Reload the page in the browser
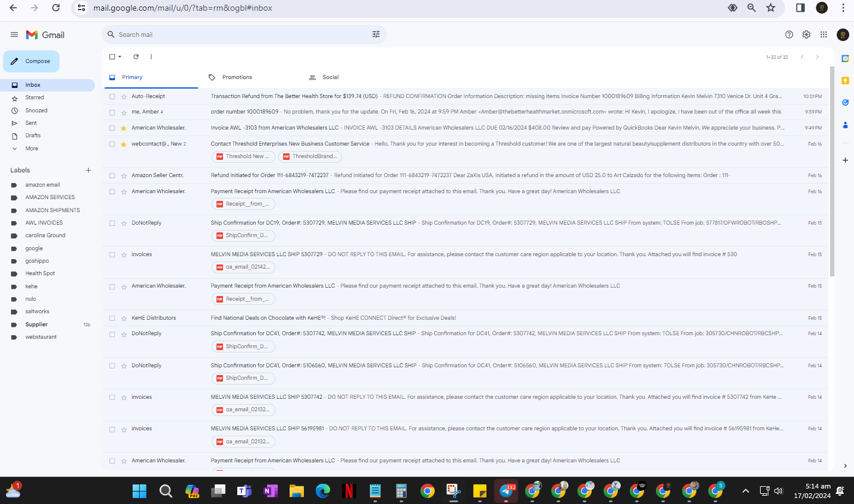854x504 pixels. pos(56,8)
